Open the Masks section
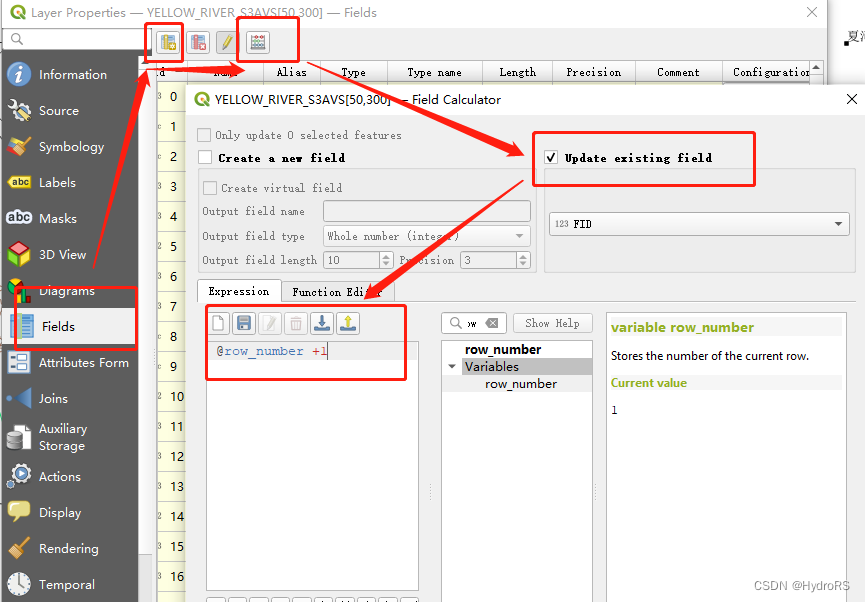The image size is (865, 602). [x=70, y=219]
